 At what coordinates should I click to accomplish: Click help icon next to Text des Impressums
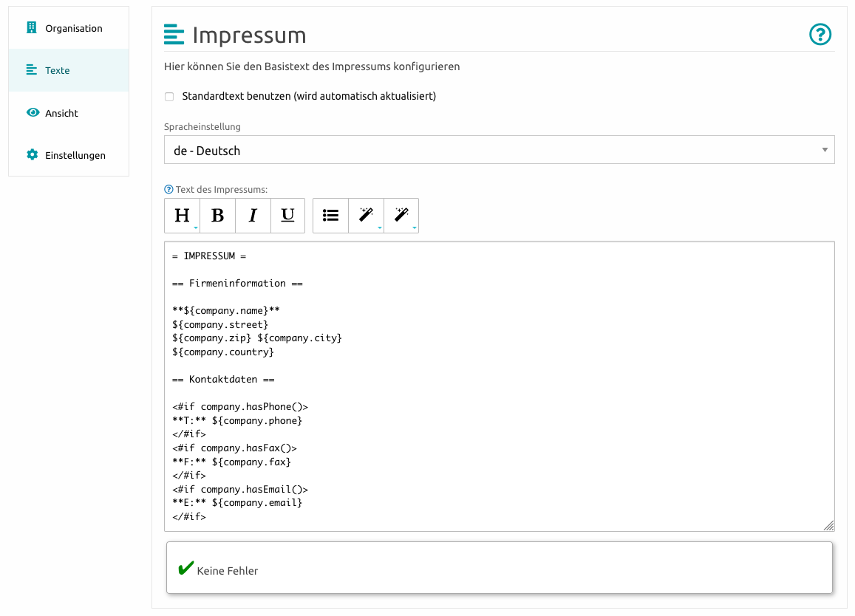pyautogui.click(x=168, y=190)
